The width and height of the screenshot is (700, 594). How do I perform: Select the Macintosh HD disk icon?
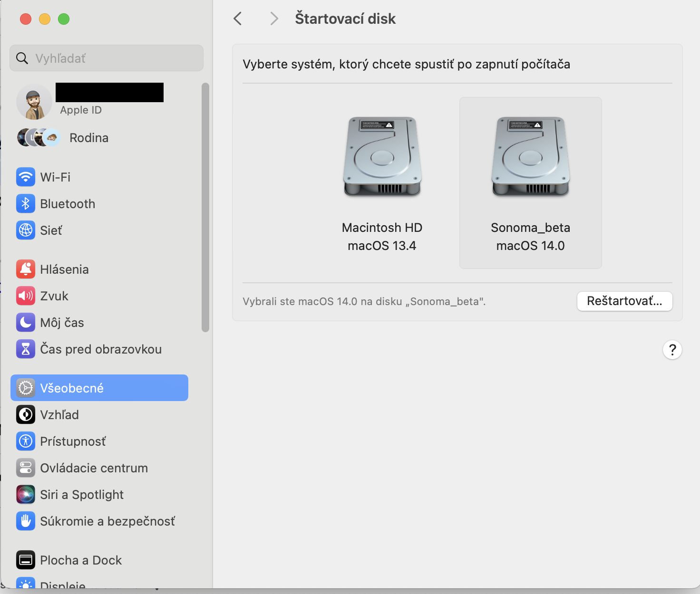pyautogui.click(x=382, y=157)
